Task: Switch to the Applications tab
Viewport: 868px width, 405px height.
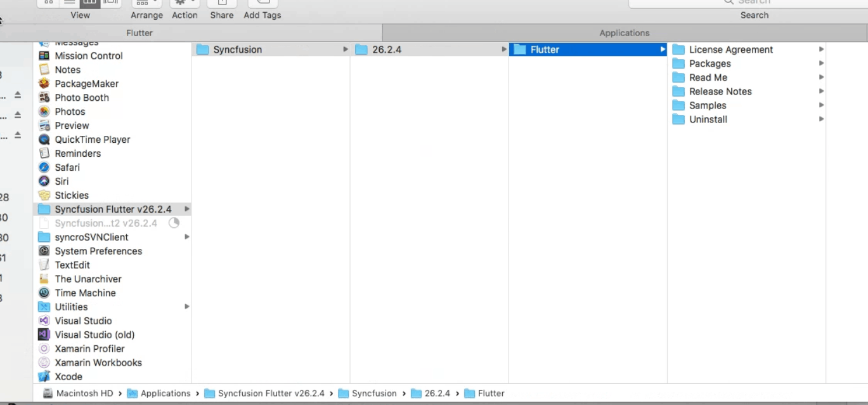Action: tap(625, 33)
